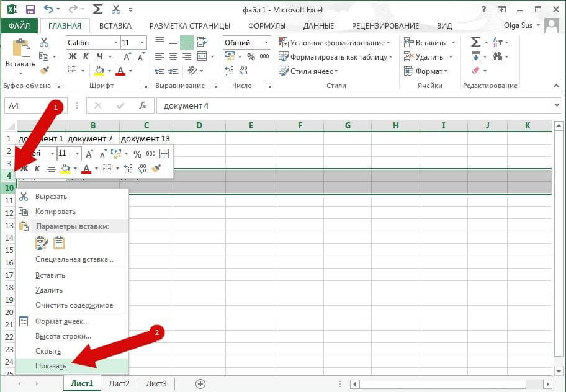Click the percent style button in ribbon
Screen dimensions: 566x392
[x=251, y=56]
